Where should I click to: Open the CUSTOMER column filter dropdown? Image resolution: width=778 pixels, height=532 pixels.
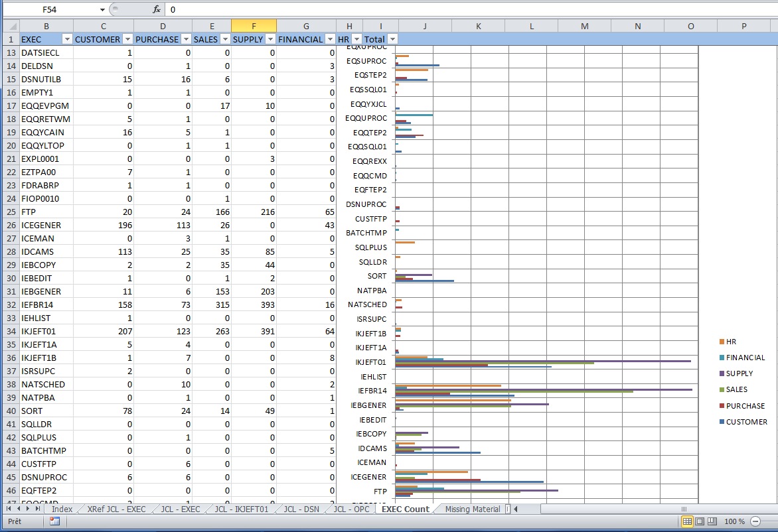click(x=127, y=39)
